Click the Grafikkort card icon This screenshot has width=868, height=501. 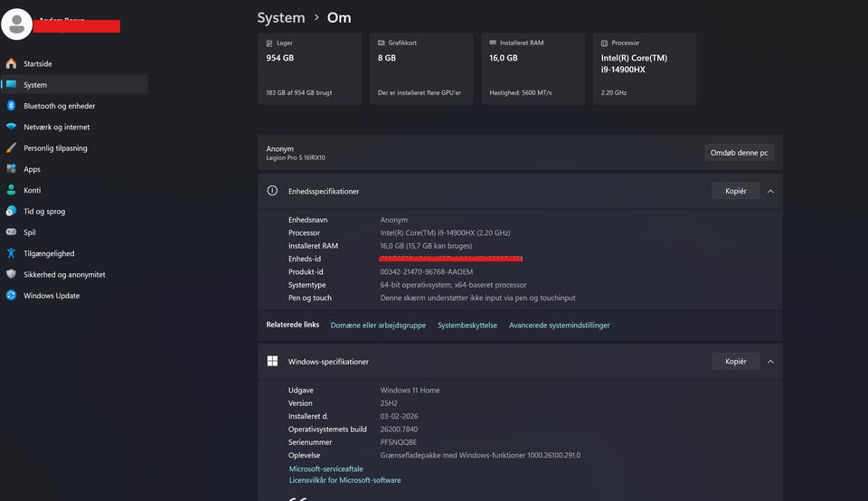tap(382, 43)
